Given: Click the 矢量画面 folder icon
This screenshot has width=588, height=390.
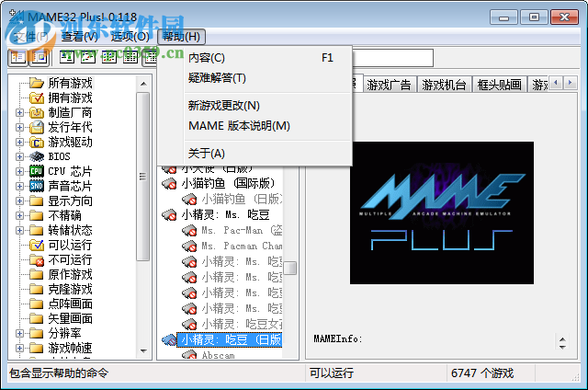Looking at the screenshot, I should point(37,318).
